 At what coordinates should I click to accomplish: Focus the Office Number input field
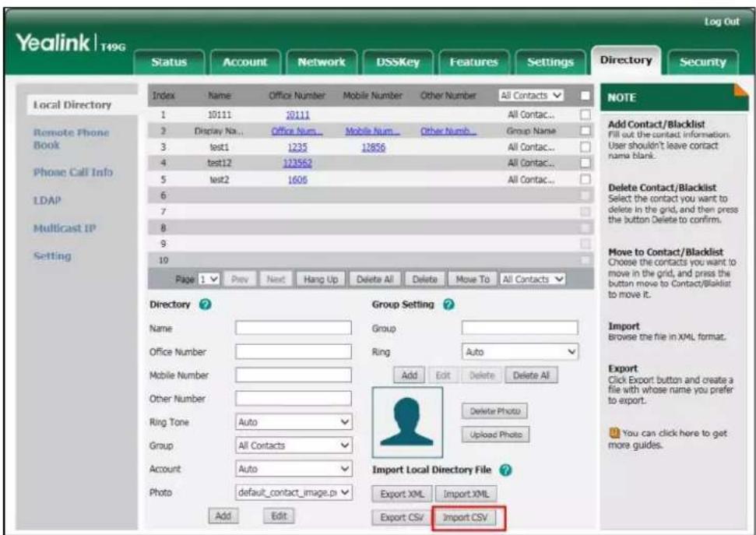click(294, 352)
